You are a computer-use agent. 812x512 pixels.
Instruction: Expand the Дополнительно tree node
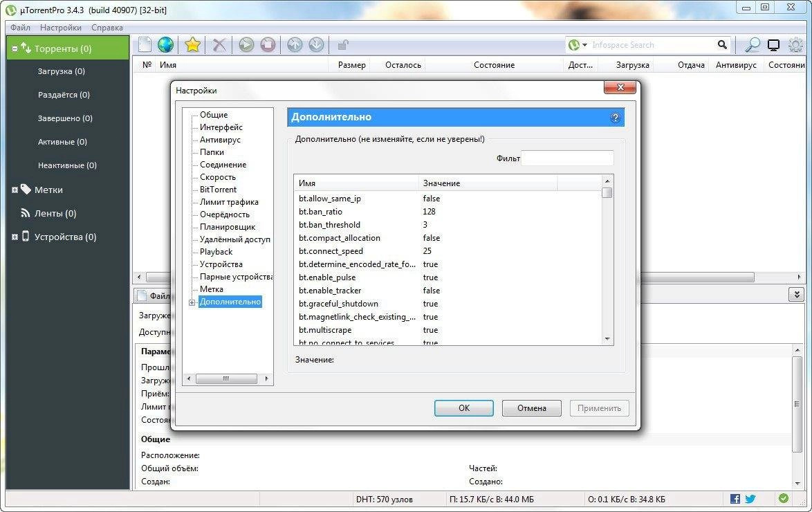point(192,302)
